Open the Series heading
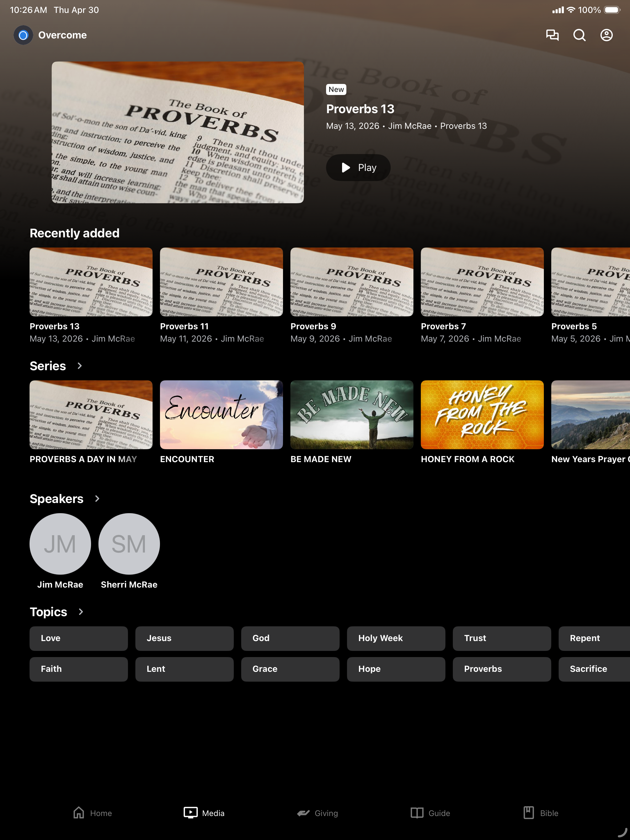This screenshot has height=840, width=630. tap(48, 366)
